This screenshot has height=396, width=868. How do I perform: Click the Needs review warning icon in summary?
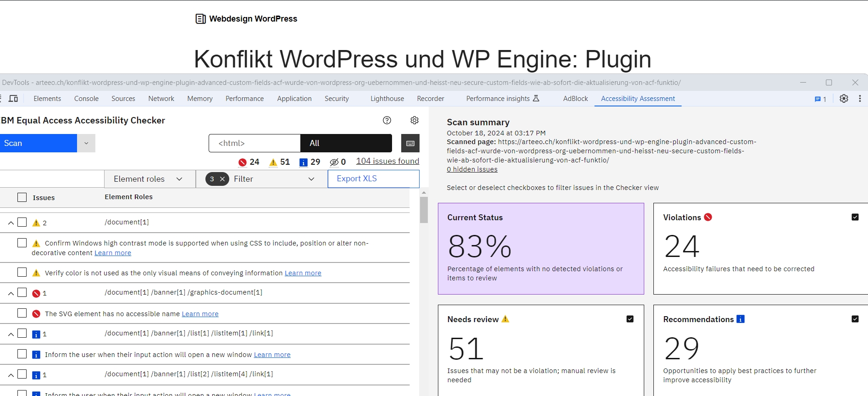coord(505,319)
